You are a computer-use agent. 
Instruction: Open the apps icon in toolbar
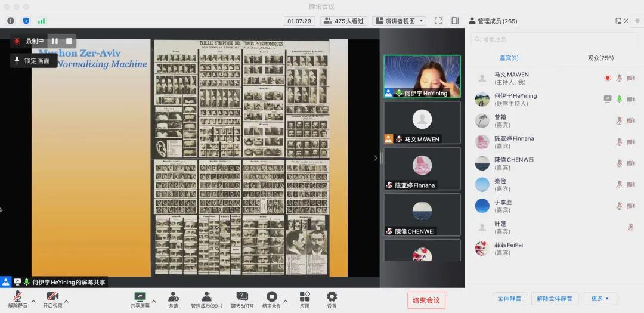coord(305,296)
